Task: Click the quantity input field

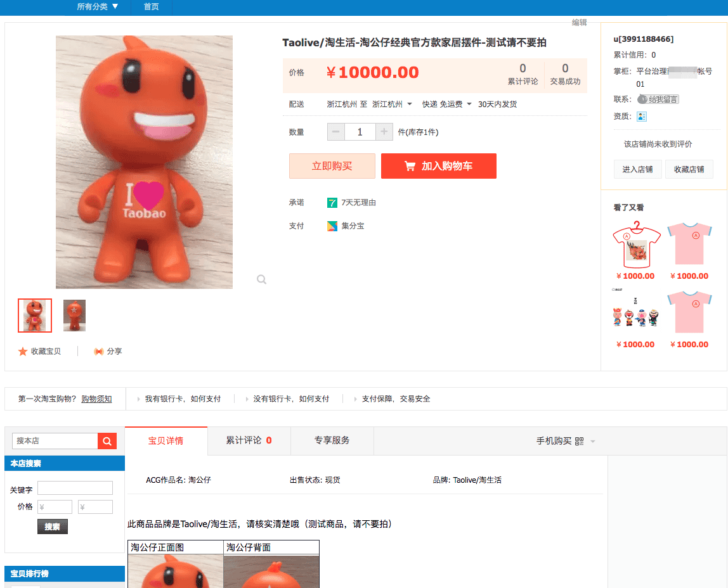Action: click(x=360, y=132)
